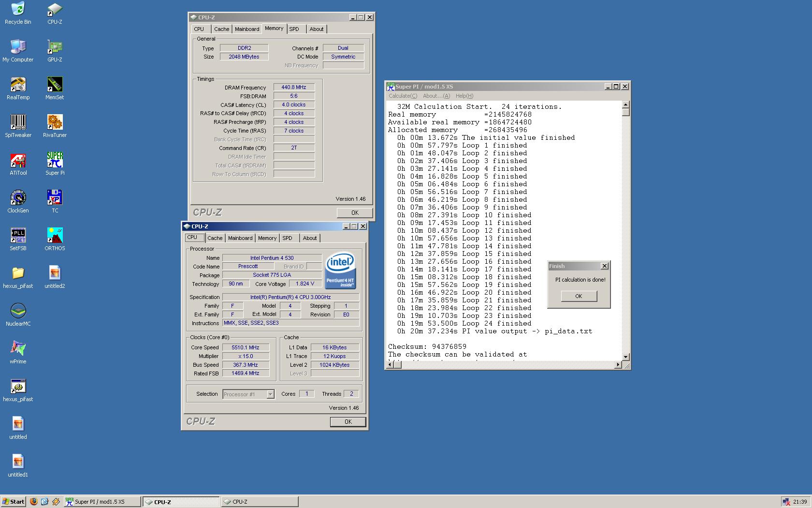The width and height of the screenshot is (812, 508).
Task: Switch to Memory tab in lower CPU-Z window
Action: [267, 238]
